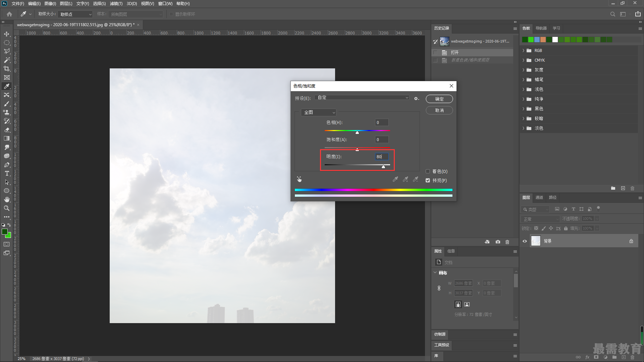Delete current history state with trash icon
Viewport: 644px width, 362px height.
(507, 242)
